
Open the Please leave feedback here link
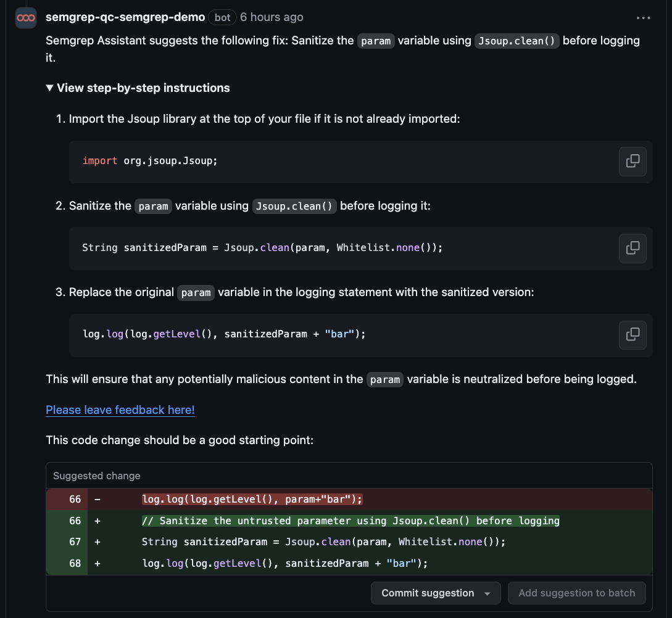point(120,410)
